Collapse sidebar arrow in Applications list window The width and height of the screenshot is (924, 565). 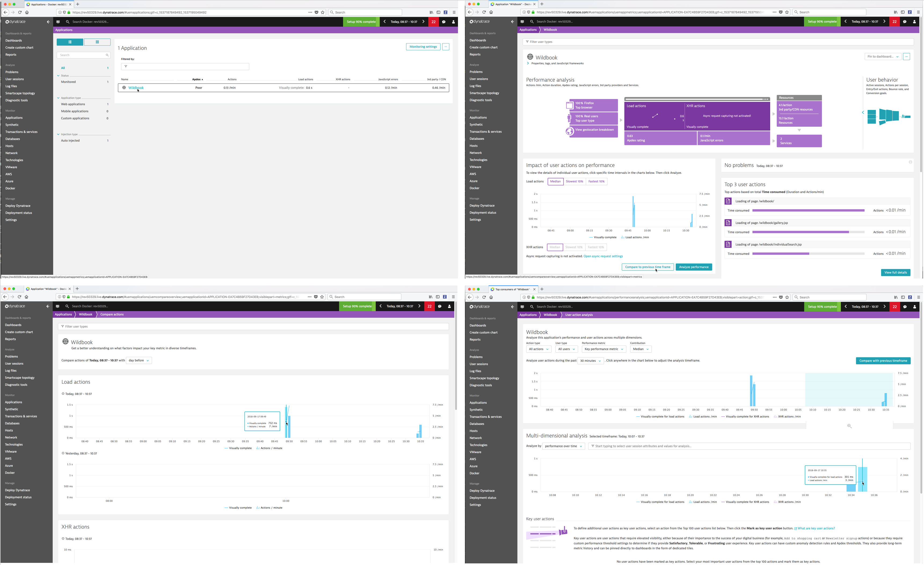click(x=48, y=22)
